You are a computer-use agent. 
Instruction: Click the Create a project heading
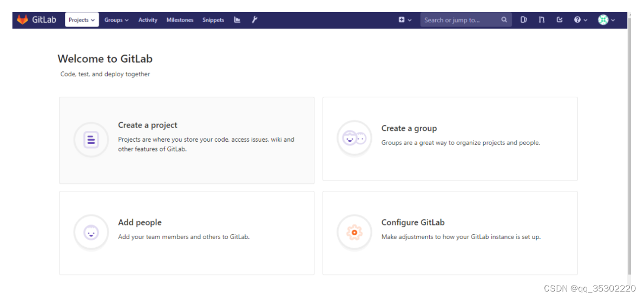click(148, 125)
